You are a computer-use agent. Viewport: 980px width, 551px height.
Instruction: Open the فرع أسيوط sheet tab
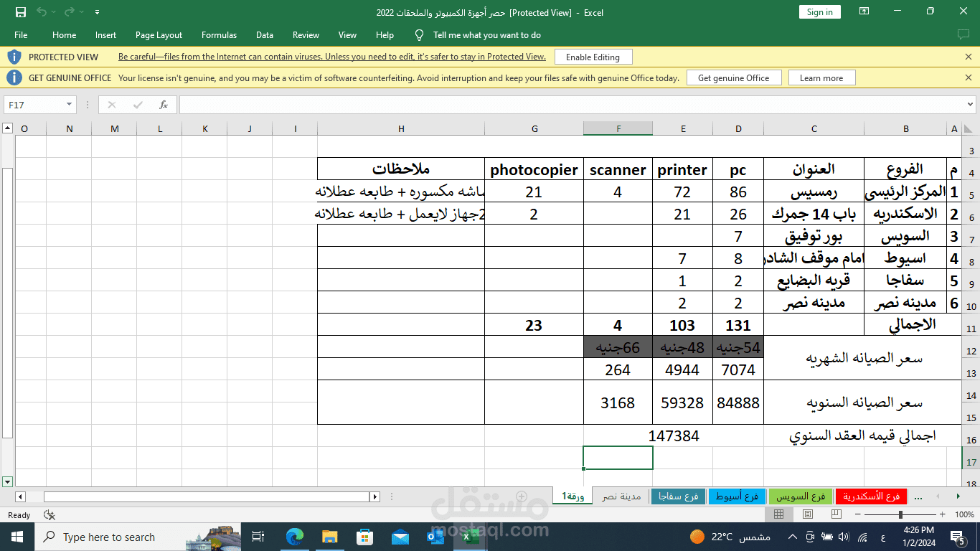pos(738,496)
